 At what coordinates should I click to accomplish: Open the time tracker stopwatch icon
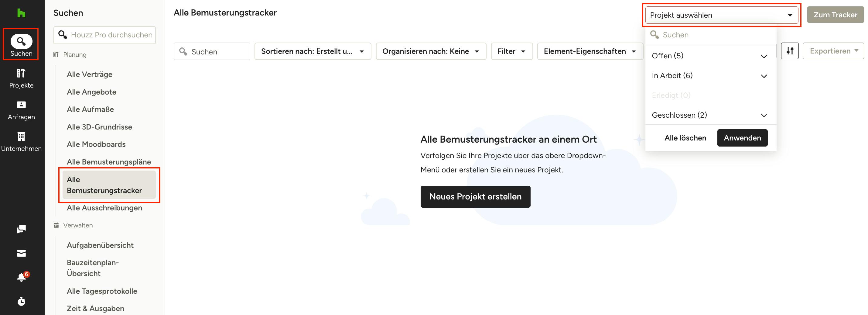pyautogui.click(x=21, y=301)
